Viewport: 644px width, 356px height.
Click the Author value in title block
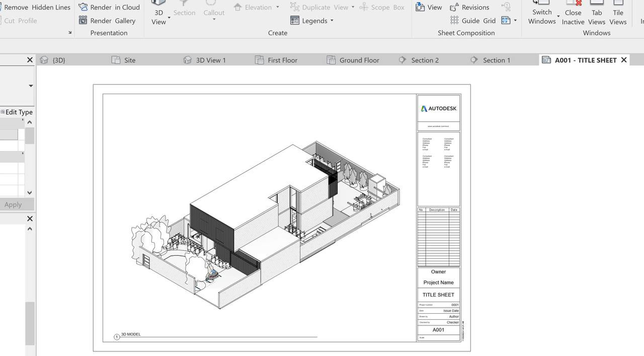click(x=454, y=317)
